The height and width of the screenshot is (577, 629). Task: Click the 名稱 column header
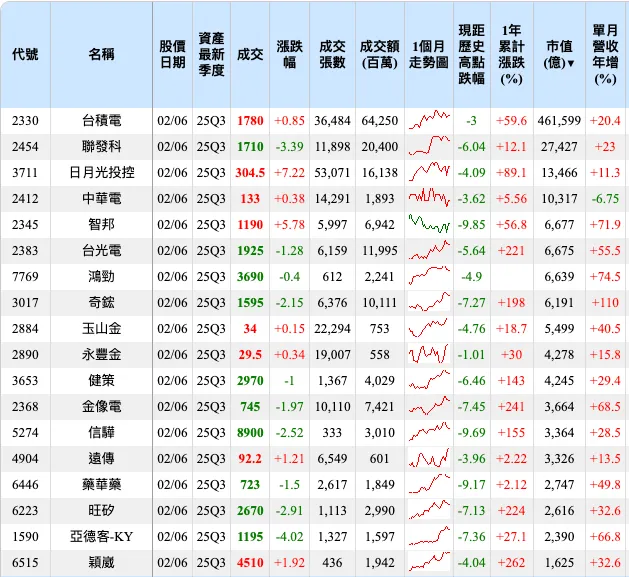(101, 54)
